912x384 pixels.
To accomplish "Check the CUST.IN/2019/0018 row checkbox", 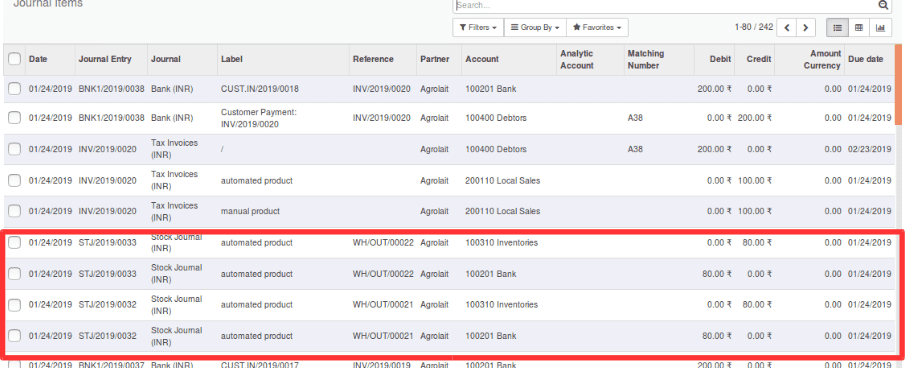I will [15, 89].
